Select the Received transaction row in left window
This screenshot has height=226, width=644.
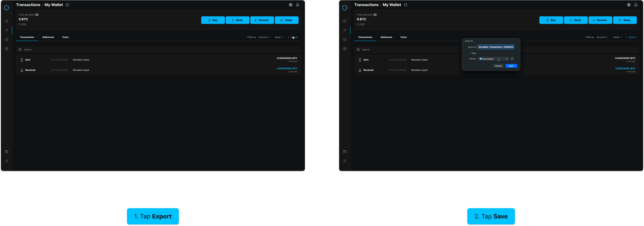pos(159,70)
